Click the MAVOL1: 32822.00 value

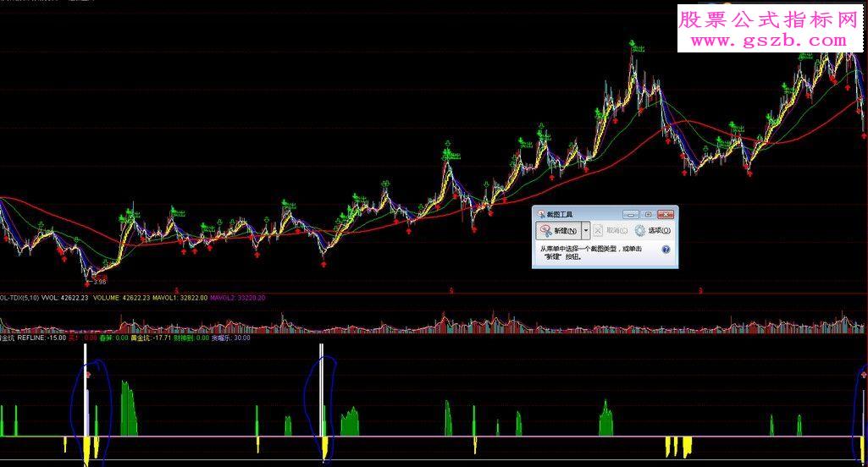coord(180,298)
